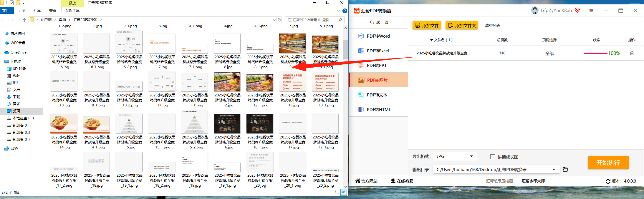This screenshot has width=644, height=199.
Task: Open the 查看 ribbon tab
Action: click(x=53, y=11)
